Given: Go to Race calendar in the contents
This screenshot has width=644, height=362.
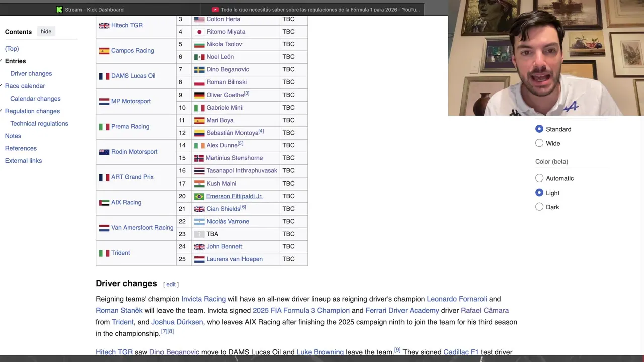Looking at the screenshot, I should pos(25,86).
